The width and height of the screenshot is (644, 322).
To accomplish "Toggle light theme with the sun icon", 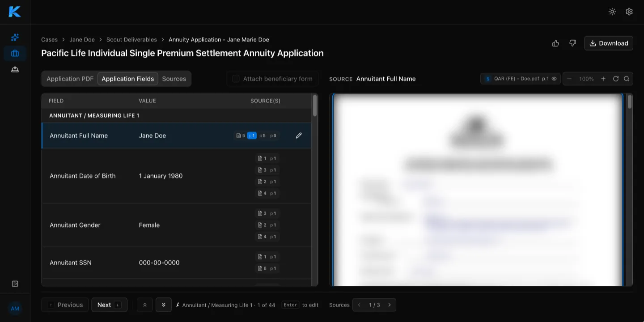I will click(612, 12).
